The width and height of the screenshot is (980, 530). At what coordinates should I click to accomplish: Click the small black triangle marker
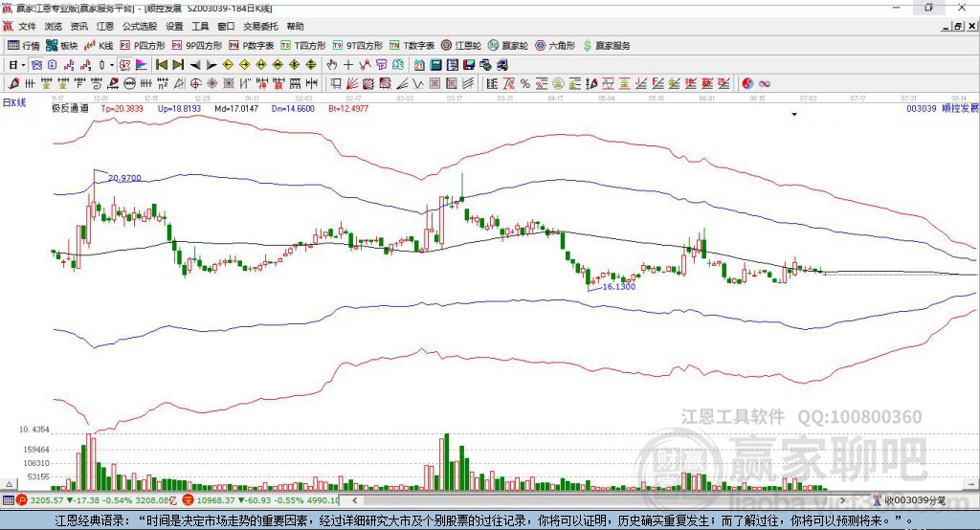(x=794, y=115)
